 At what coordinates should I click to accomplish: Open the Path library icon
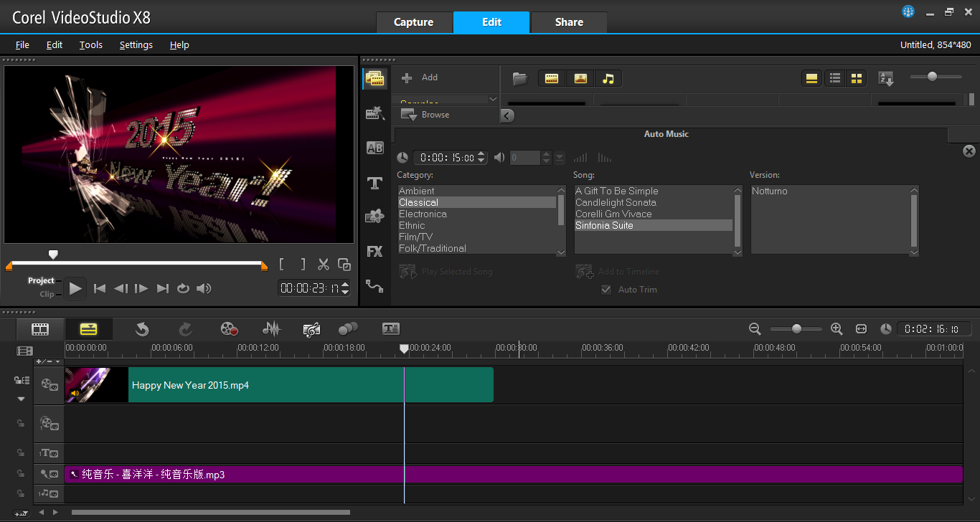[x=374, y=285]
